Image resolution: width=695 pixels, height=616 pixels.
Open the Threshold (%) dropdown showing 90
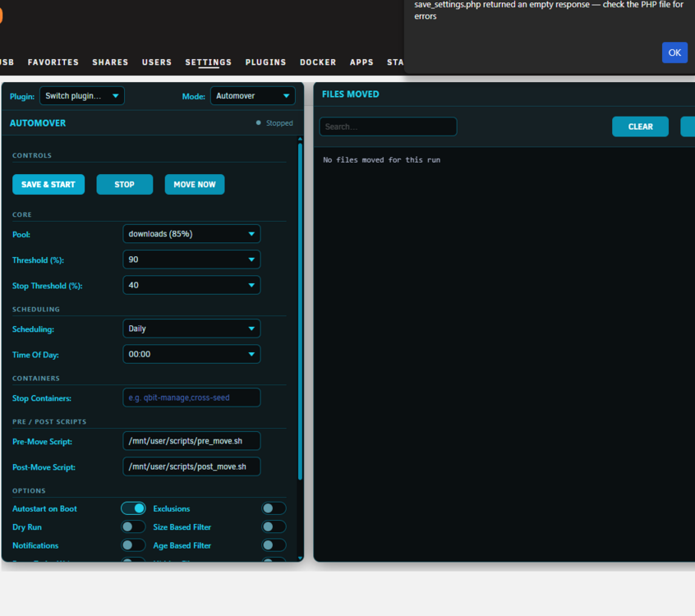tap(191, 260)
